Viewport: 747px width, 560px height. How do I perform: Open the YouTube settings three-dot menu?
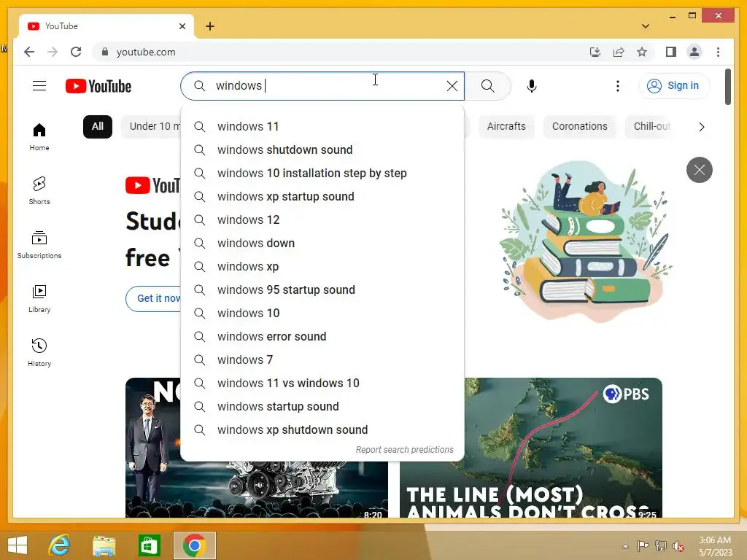point(617,86)
